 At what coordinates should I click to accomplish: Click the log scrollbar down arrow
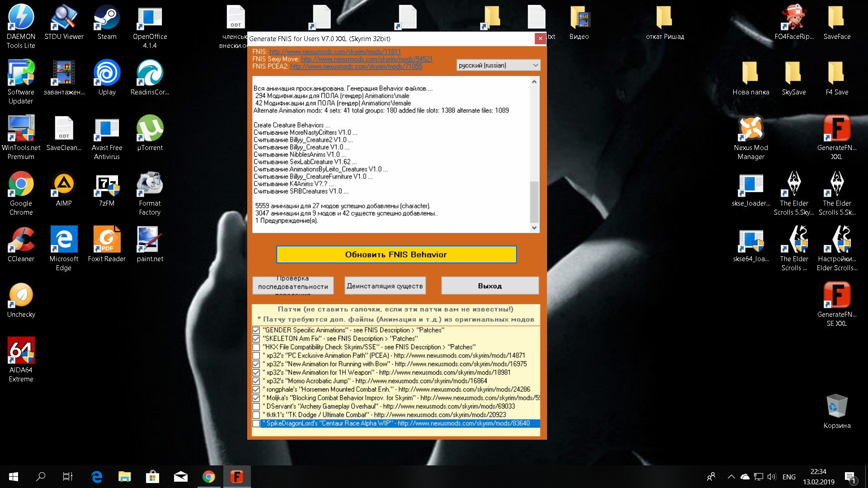[534, 228]
